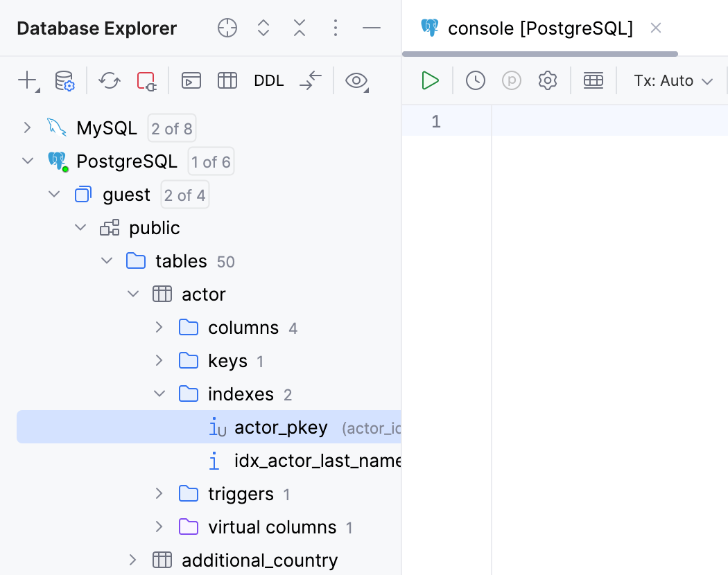728x575 pixels.
Task: Switch to the console [PostgreSQL] tab
Action: click(x=540, y=28)
